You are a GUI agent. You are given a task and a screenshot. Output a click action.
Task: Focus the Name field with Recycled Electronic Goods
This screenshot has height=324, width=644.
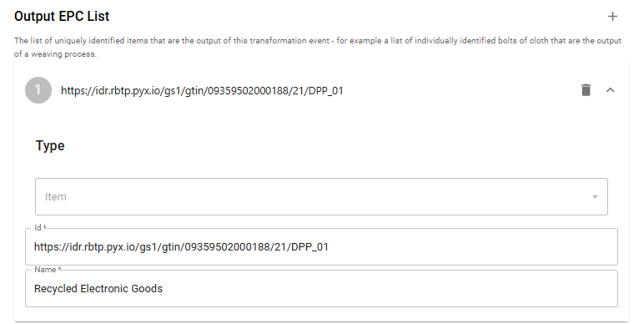(x=321, y=289)
